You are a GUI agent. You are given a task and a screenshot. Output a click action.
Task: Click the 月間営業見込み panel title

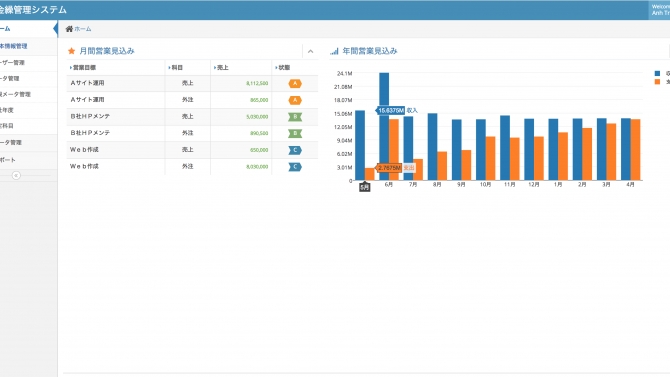[x=107, y=51]
